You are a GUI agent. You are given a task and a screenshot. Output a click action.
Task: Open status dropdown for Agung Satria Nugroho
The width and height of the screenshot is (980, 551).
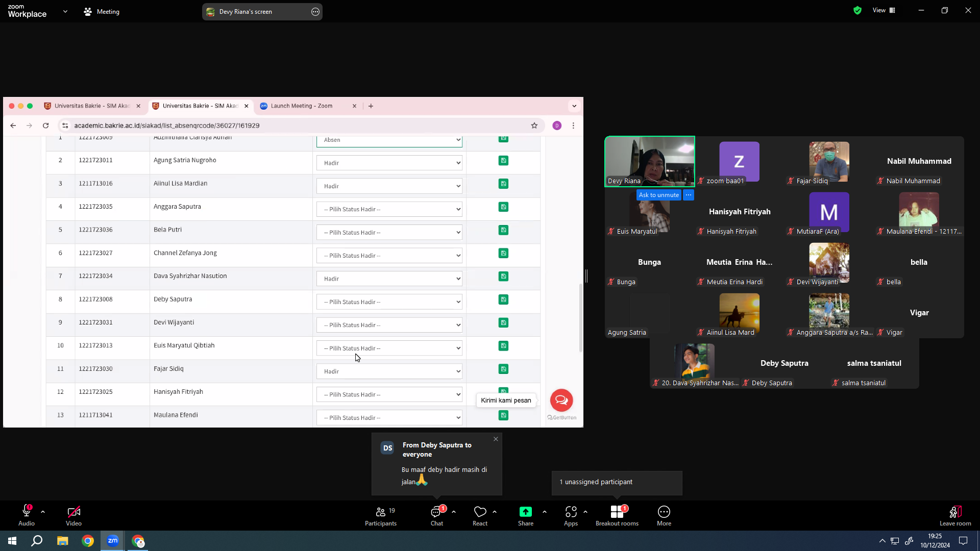pyautogui.click(x=389, y=163)
